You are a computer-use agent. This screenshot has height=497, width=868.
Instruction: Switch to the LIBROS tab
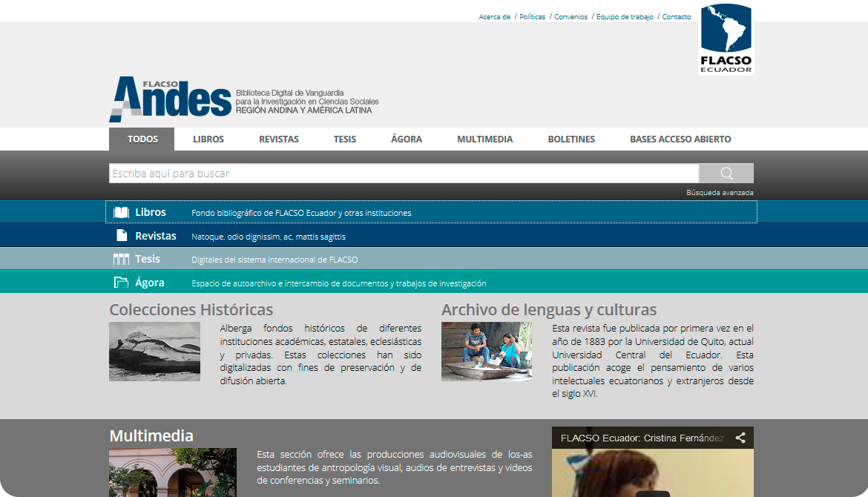(208, 139)
